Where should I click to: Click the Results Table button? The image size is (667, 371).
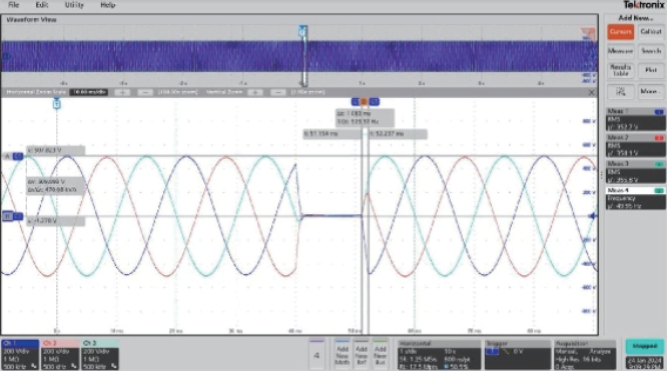(x=621, y=71)
